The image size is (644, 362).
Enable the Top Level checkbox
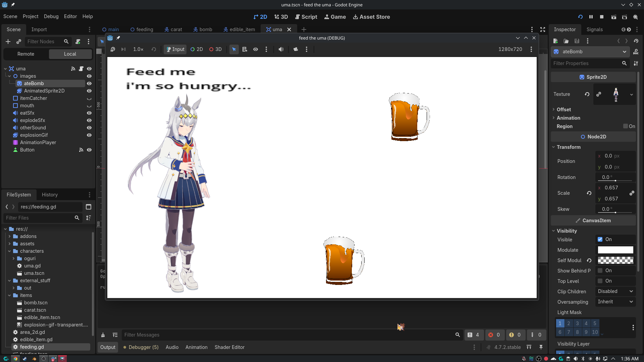click(x=600, y=281)
